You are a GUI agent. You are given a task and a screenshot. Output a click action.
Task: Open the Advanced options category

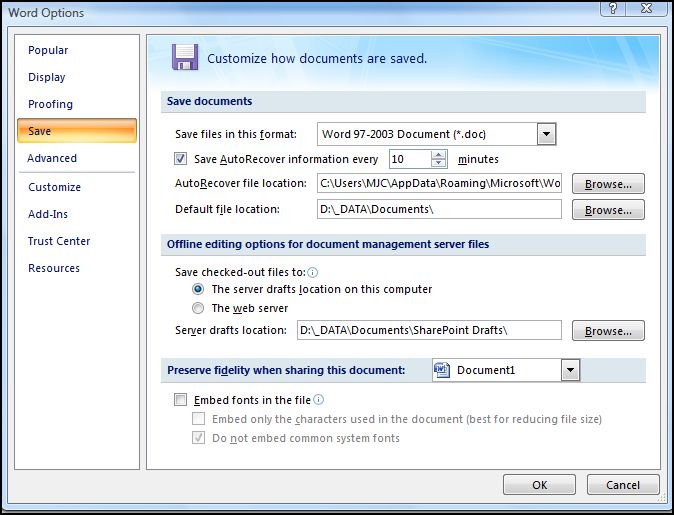(x=52, y=158)
